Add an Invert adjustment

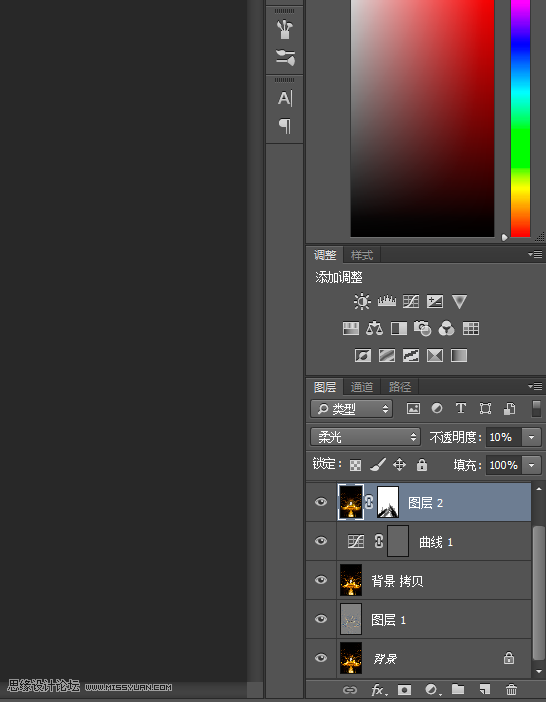click(x=363, y=355)
